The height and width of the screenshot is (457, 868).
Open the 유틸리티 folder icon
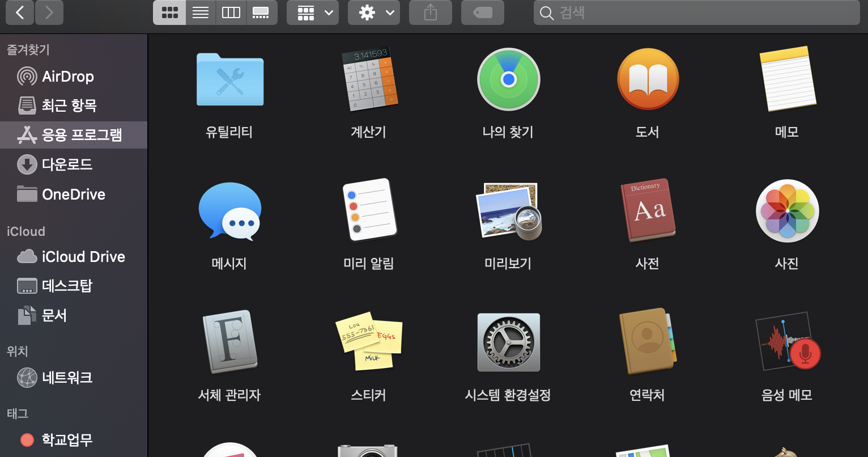tap(229, 79)
